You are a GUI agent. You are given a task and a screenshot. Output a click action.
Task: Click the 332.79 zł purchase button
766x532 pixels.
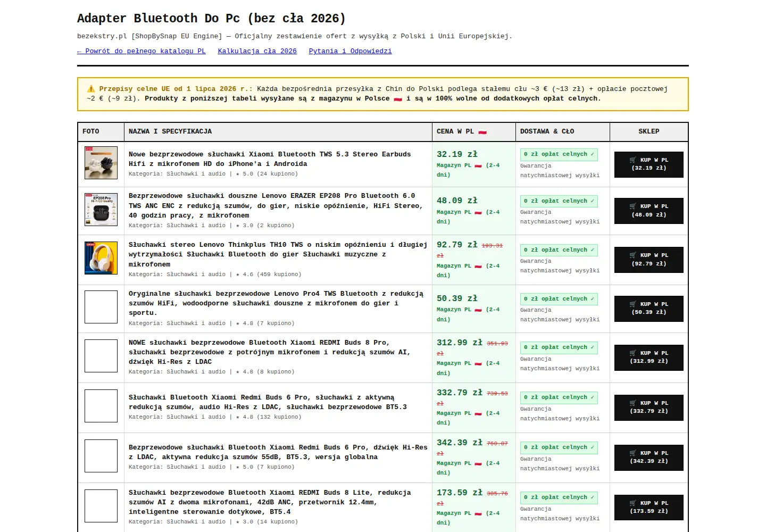pyautogui.click(x=649, y=408)
